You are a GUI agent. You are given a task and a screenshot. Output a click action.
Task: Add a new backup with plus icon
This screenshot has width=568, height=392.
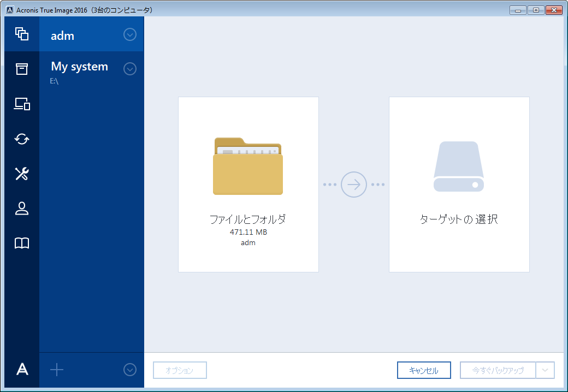[x=56, y=370]
